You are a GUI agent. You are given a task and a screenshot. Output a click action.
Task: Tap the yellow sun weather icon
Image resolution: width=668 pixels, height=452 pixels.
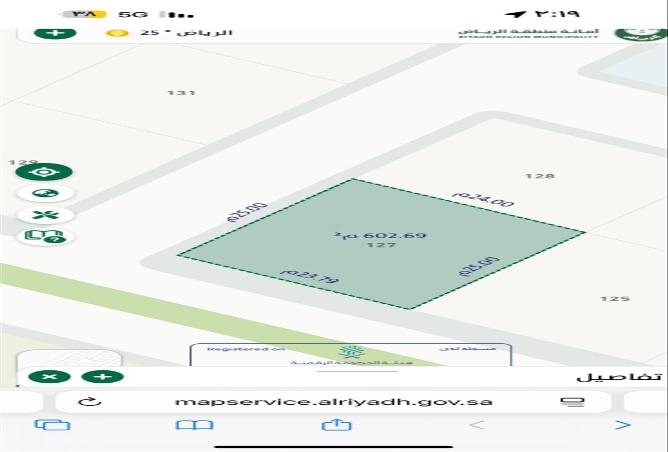click(x=118, y=33)
